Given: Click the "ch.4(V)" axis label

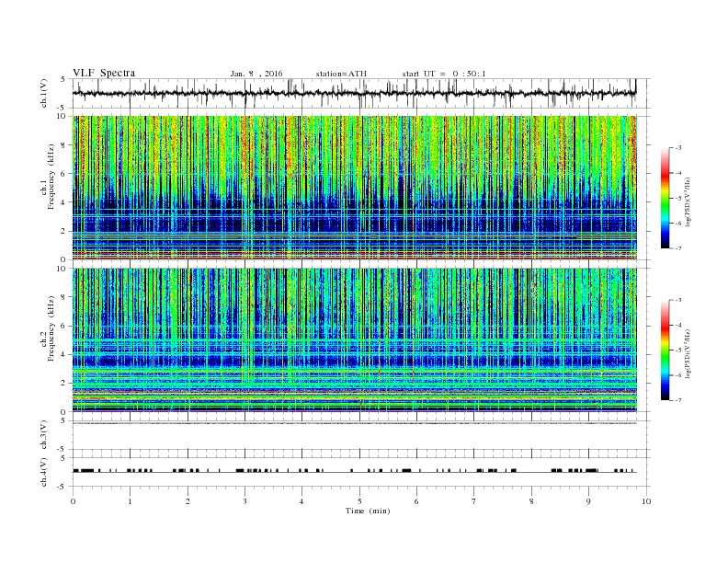Looking at the screenshot, I should pyautogui.click(x=44, y=474).
